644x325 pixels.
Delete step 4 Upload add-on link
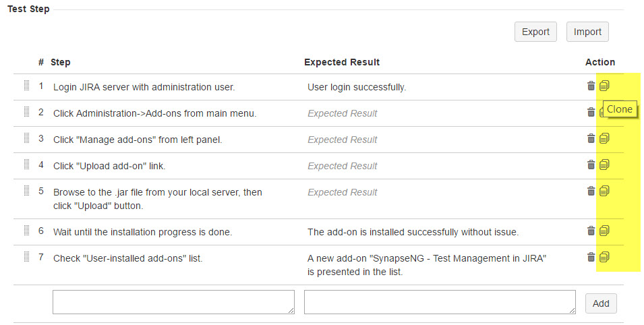591,165
